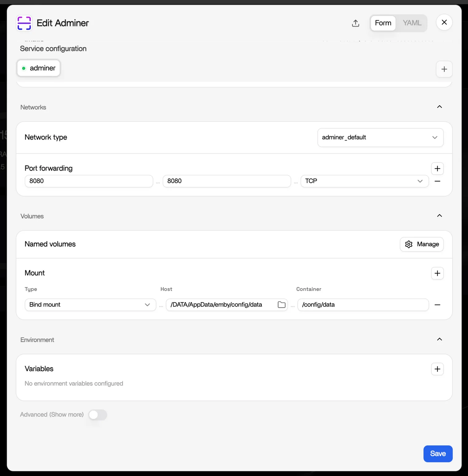The height and width of the screenshot is (476, 468).
Task: Switch to the YAML tab
Action: click(412, 23)
